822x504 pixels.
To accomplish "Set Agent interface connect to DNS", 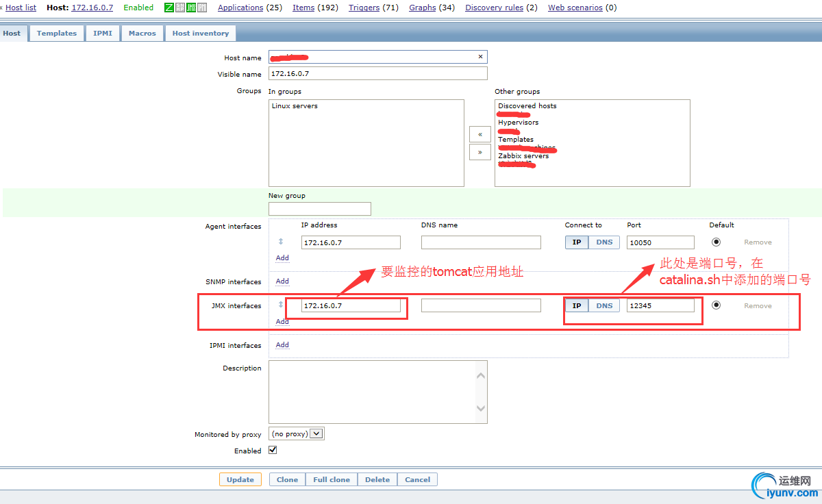I will pos(604,242).
